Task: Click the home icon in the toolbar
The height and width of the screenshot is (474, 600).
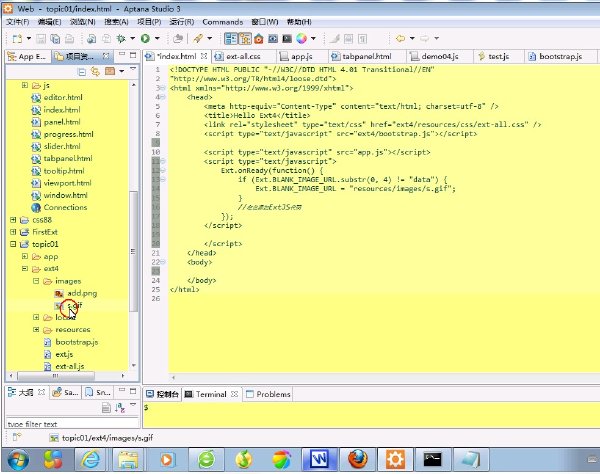Action: click(259, 39)
